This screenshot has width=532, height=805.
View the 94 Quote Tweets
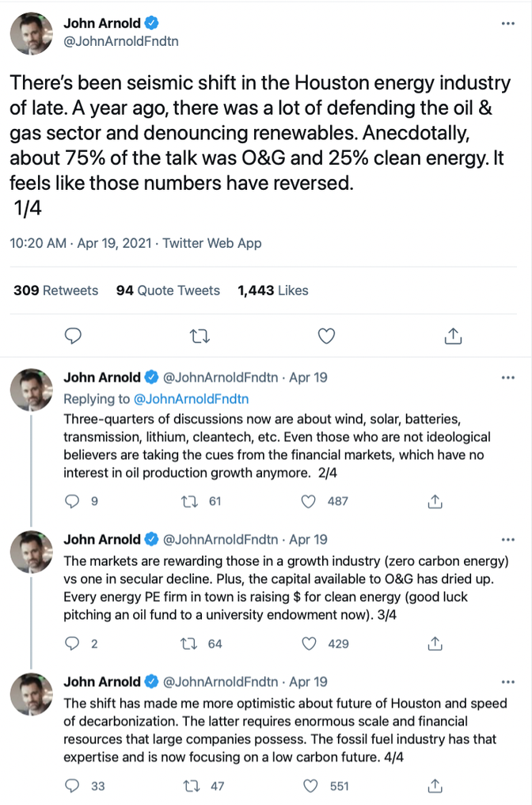167,291
